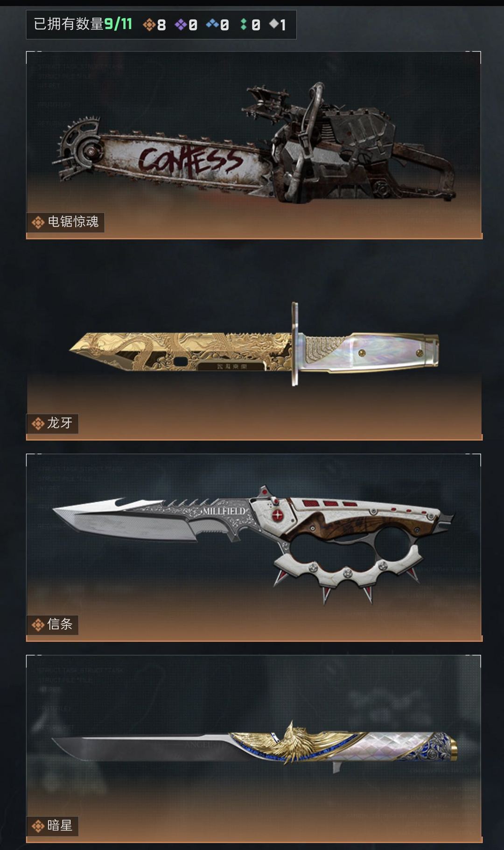This screenshot has width=504, height=850.
Task: Click the green rarity icon showing 0
Action: click(244, 24)
